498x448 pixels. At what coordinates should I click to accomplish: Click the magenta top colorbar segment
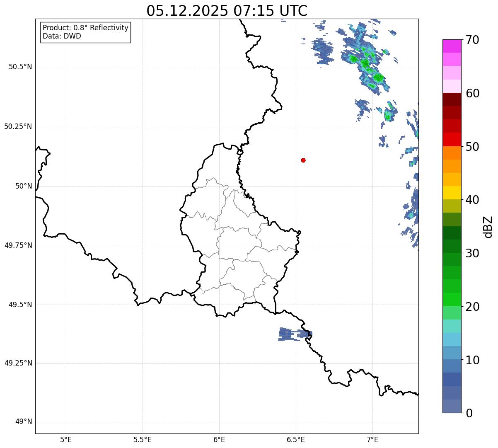click(452, 46)
